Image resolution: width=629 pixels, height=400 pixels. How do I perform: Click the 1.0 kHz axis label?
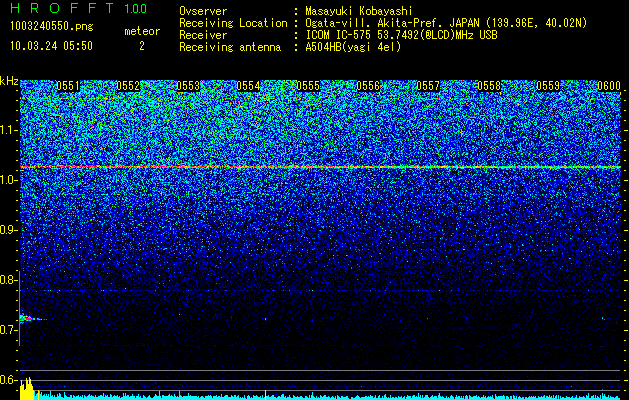pyautogui.click(x=9, y=180)
